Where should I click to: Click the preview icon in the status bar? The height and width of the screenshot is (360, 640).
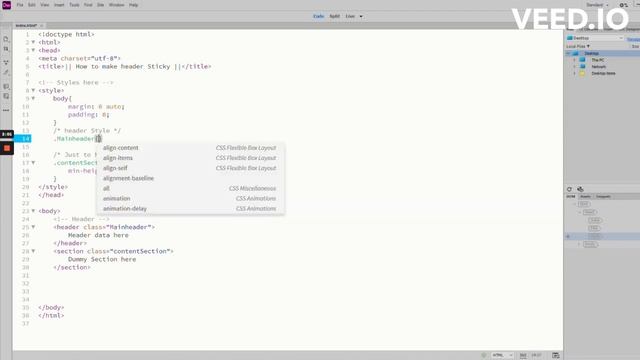(556, 356)
